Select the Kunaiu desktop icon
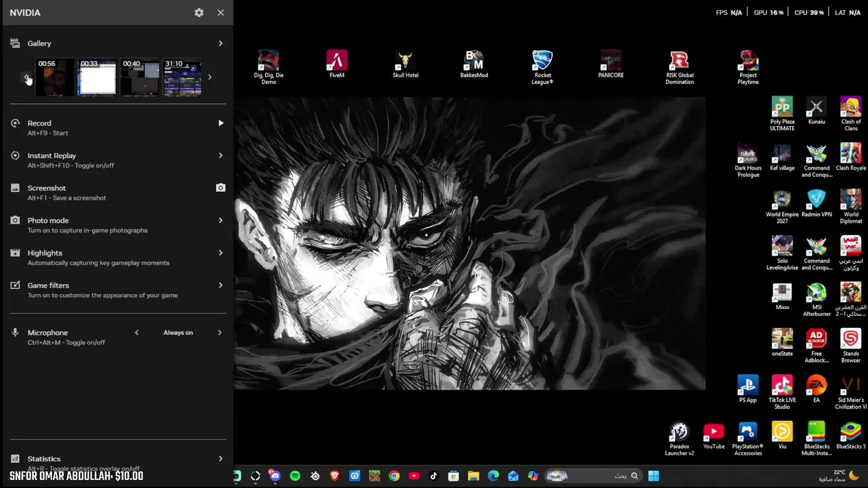This screenshot has height=488, width=868. coord(816,111)
